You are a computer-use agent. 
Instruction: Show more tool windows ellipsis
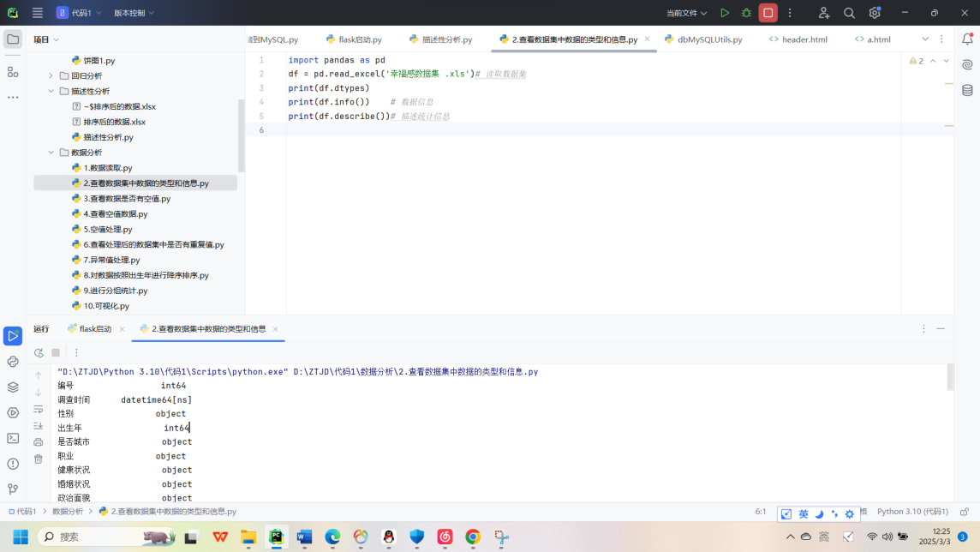[13, 98]
